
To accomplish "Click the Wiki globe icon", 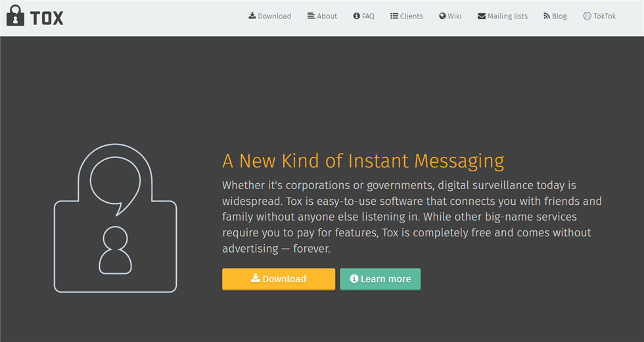I will 442,16.
